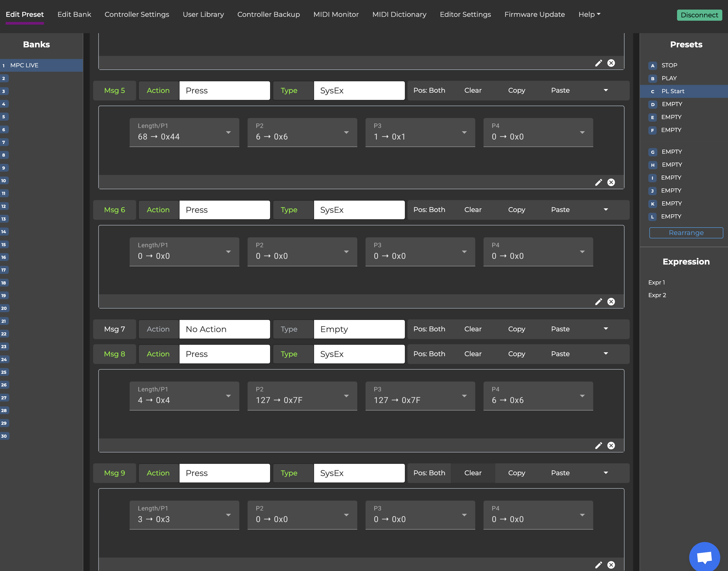728x571 pixels.
Task: Expand Length/P1 dropdown in Msg 5
Action: (x=184, y=133)
